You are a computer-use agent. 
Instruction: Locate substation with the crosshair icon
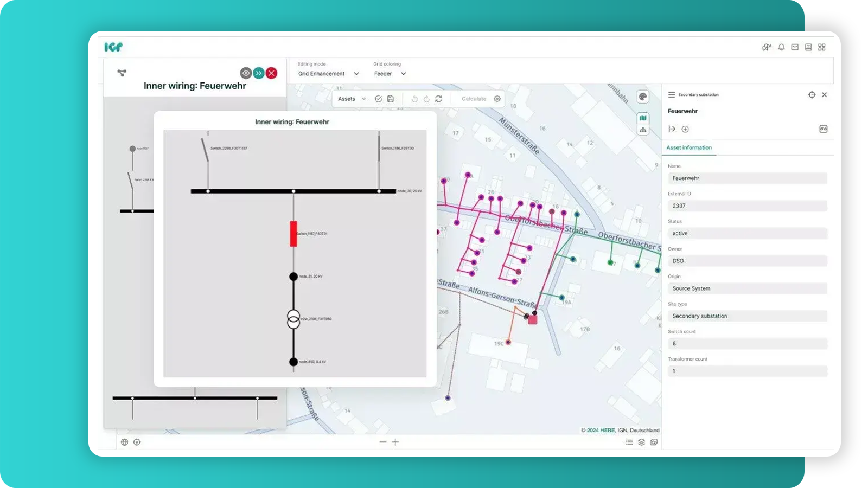coord(812,94)
